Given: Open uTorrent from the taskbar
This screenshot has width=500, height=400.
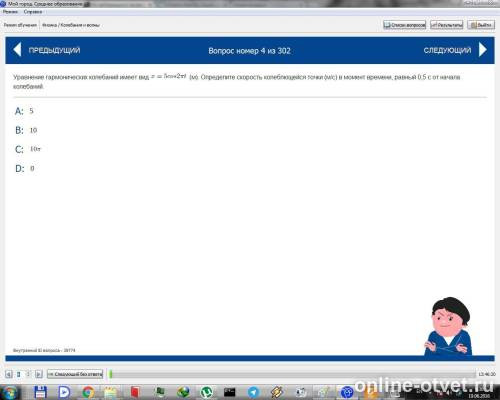Looking at the screenshot, I should tap(207, 392).
